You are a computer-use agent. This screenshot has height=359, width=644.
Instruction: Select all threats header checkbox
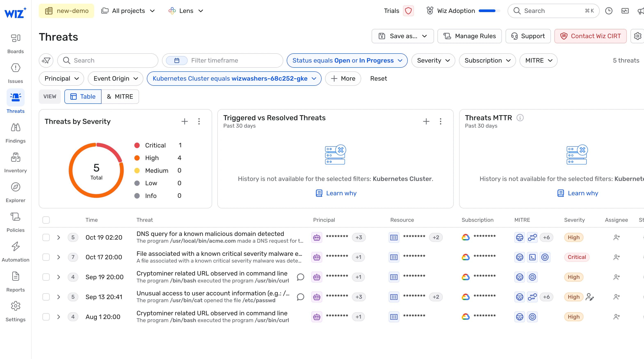(46, 220)
